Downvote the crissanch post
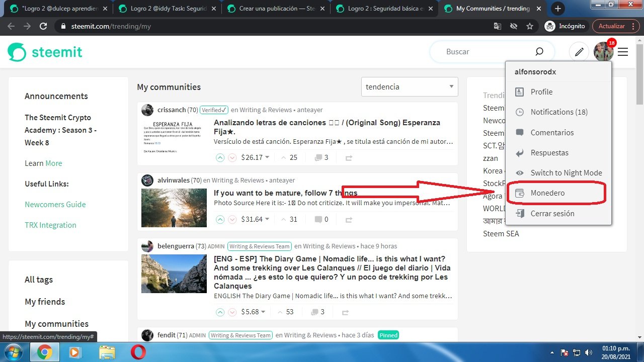Screen dimensions: 644x362 pos(232,157)
